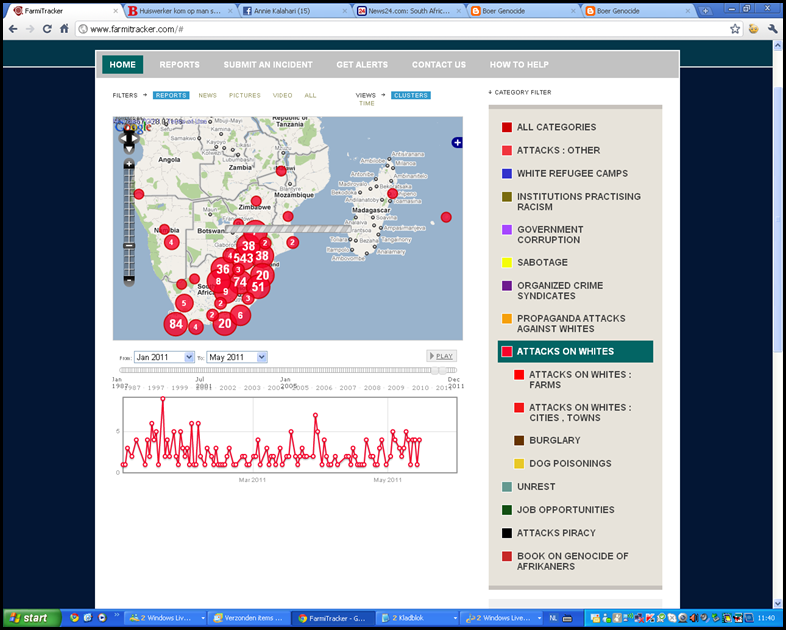Open the From date dropdown (Jan 2011)

click(x=165, y=357)
